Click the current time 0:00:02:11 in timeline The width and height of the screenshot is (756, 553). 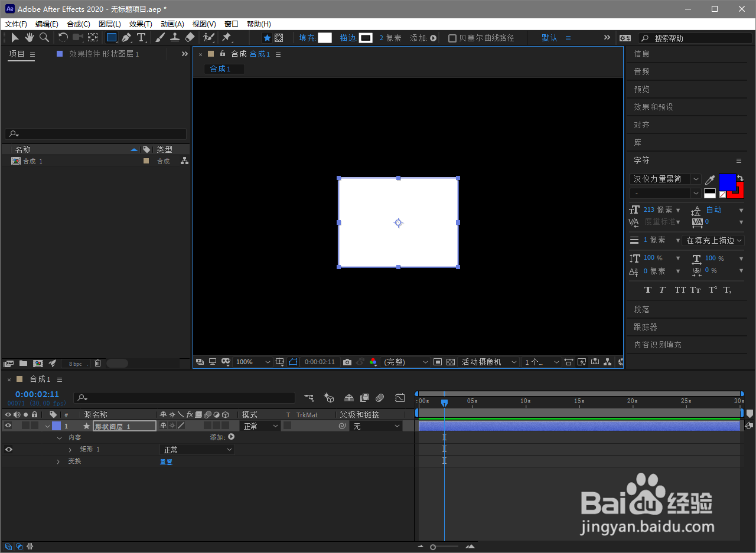click(x=37, y=394)
